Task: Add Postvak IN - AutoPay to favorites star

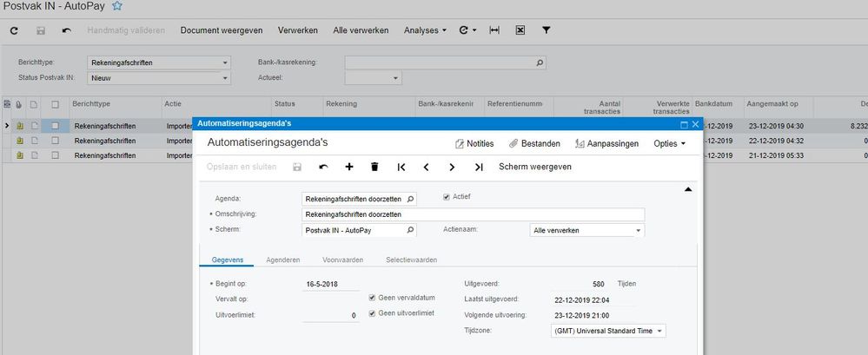Action: [116, 6]
